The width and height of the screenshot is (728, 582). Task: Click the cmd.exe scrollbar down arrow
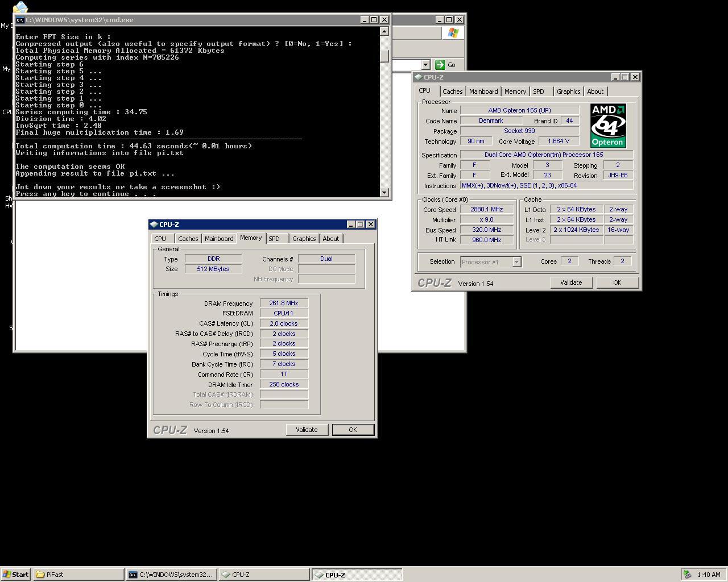click(384, 193)
